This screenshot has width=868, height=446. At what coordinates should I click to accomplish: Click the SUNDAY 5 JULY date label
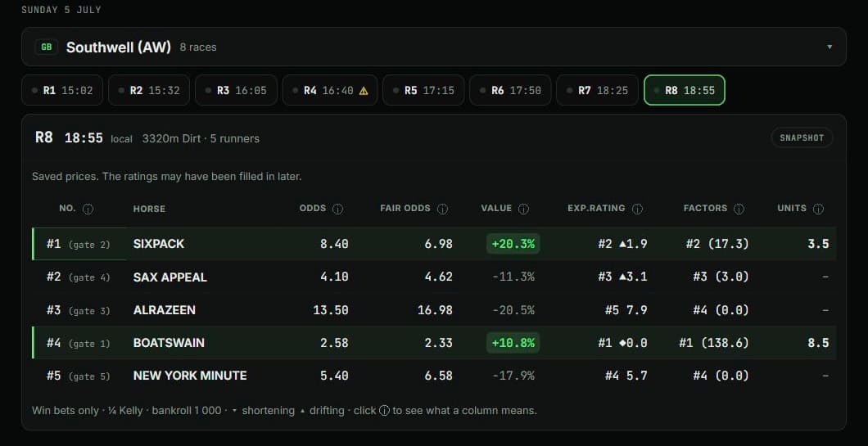point(61,10)
